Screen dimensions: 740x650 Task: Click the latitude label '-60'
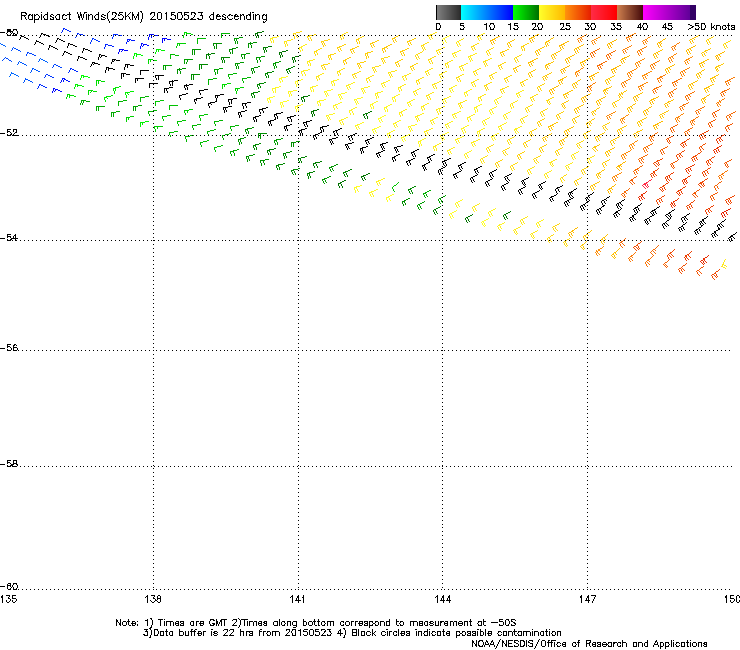tap(9, 586)
